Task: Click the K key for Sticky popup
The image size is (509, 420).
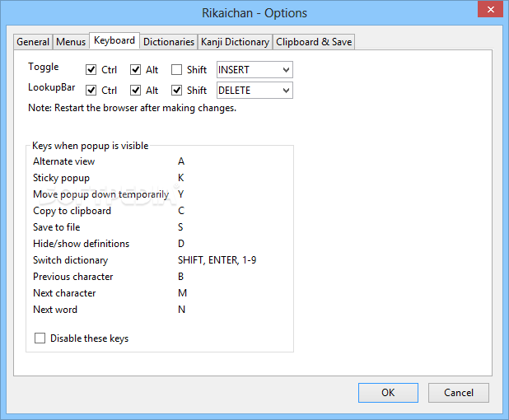Action: click(x=181, y=178)
